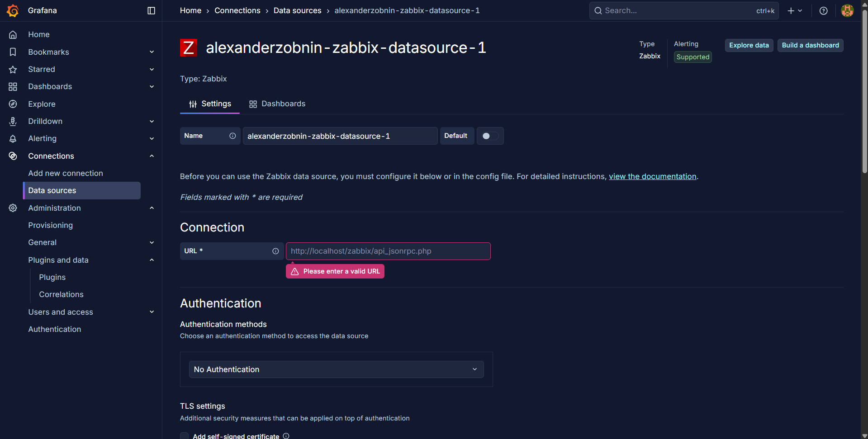Open the user profile avatar
The height and width of the screenshot is (439, 868).
(847, 10)
